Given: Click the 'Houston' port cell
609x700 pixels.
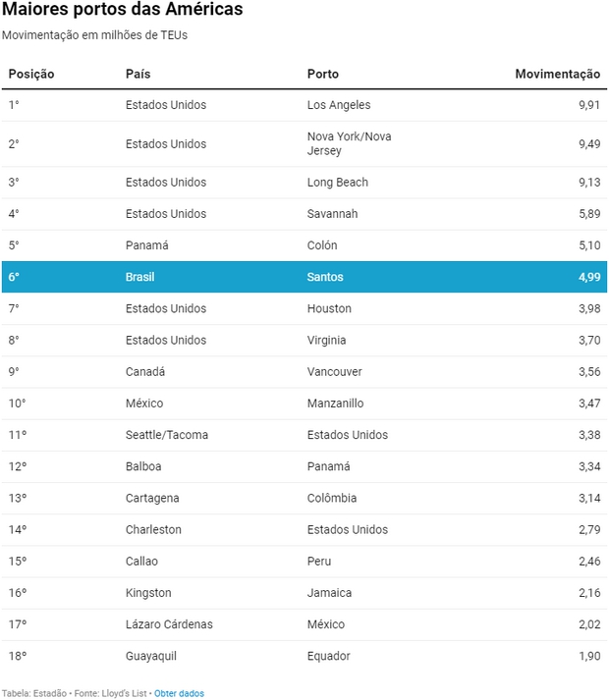Looking at the screenshot, I should click(x=329, y=308).
